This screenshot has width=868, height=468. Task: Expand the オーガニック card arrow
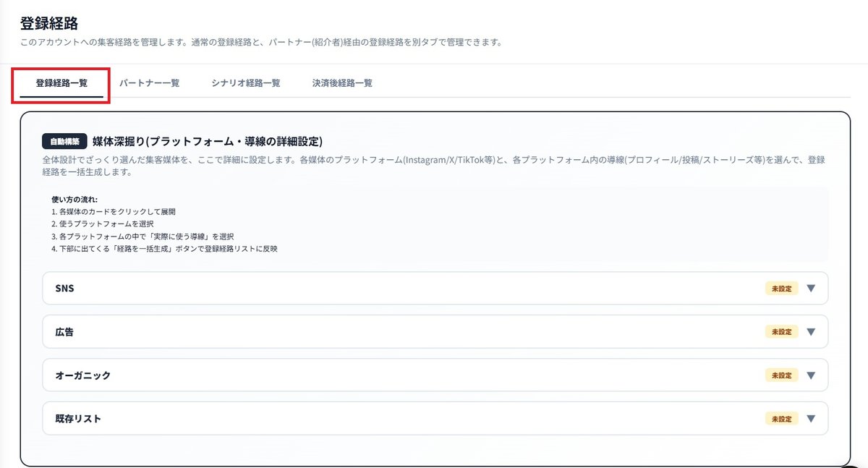pyautogui.click(x=811, y=375)
